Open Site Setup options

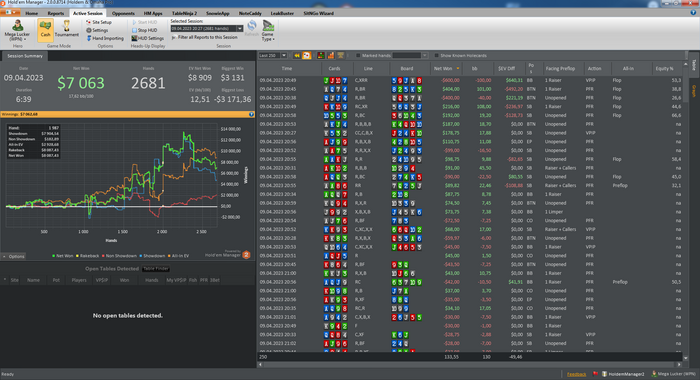pyautogui.click(x=99, y=22)
